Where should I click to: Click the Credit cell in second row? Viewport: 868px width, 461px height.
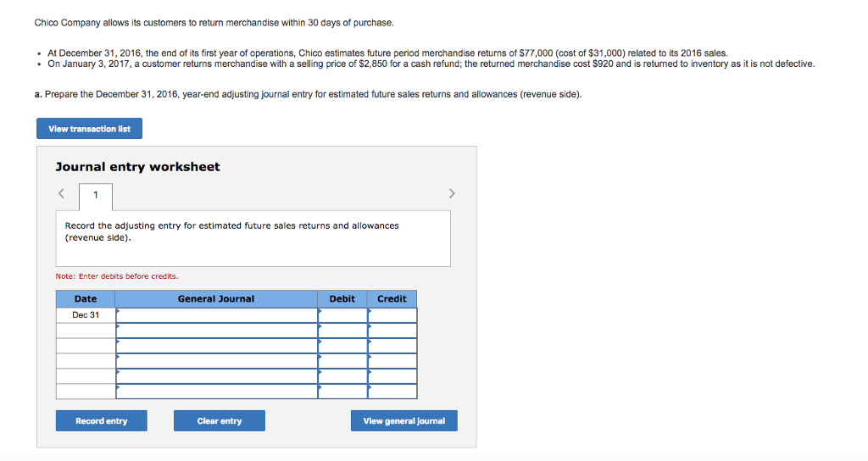coord(392,330)
